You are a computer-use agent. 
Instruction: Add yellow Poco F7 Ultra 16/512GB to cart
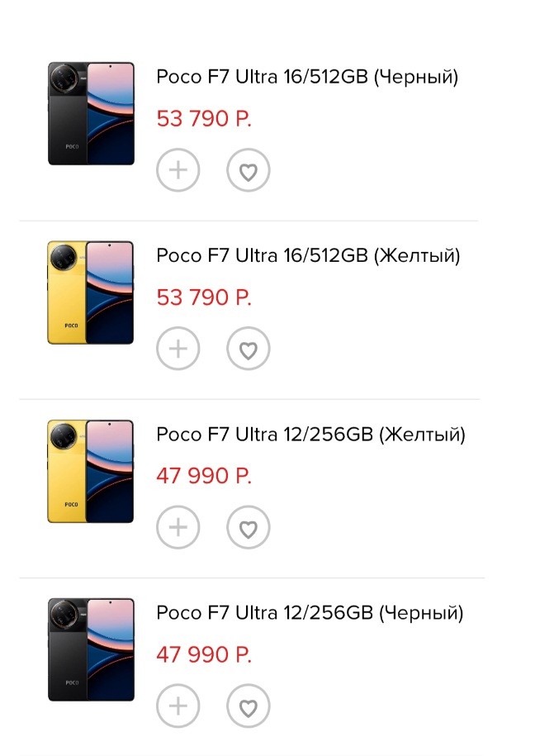tap(178, 349)
